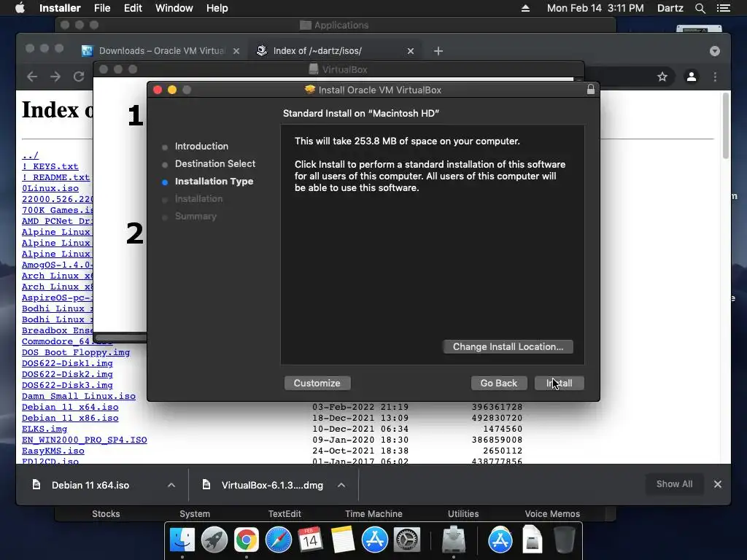Open Trash in the Dock
747x560 pixels.
point(564,540)
